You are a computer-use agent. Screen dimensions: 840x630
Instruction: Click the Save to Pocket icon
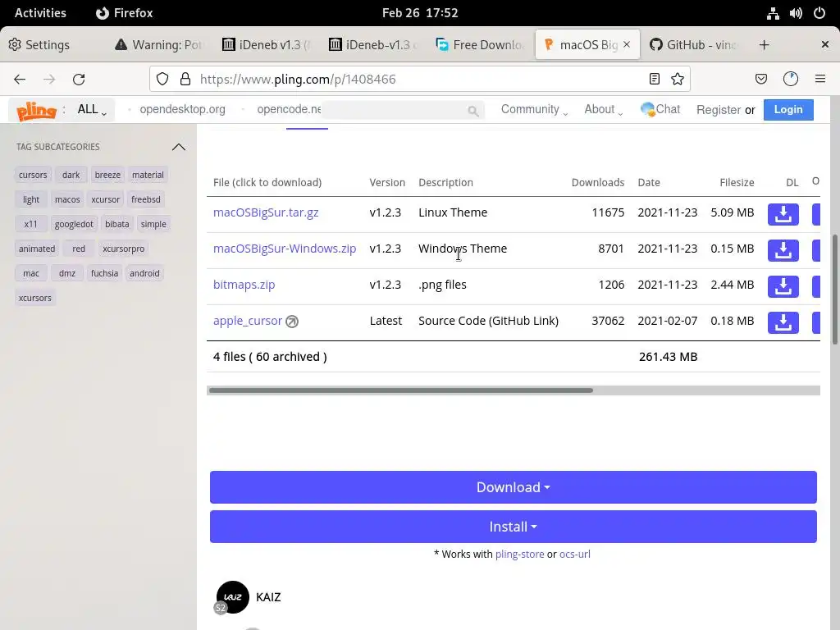click(x=760, y=80)
